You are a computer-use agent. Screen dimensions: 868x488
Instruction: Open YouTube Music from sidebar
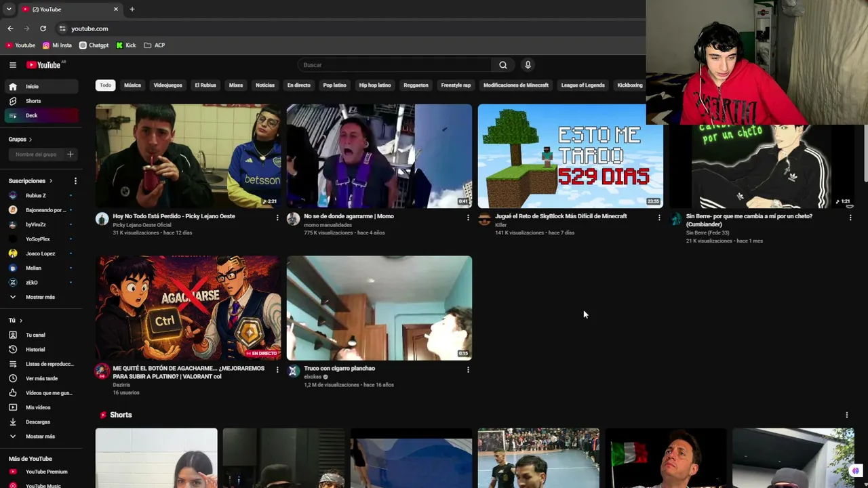[41, 485]
